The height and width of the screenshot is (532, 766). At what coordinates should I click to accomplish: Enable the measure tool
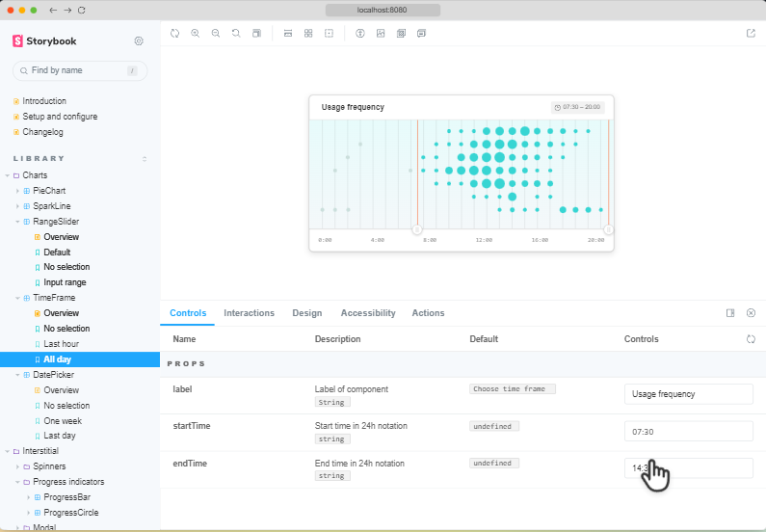pos(288,33)
